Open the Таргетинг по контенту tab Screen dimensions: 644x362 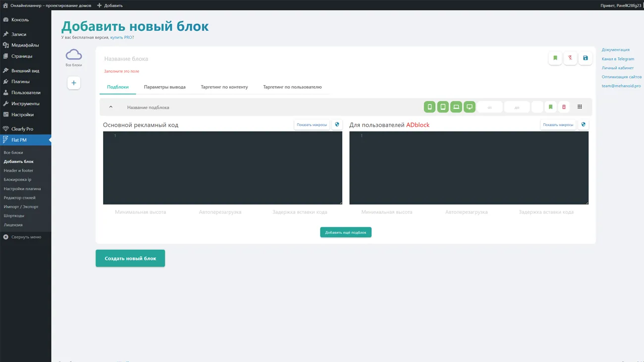point(224,87)
